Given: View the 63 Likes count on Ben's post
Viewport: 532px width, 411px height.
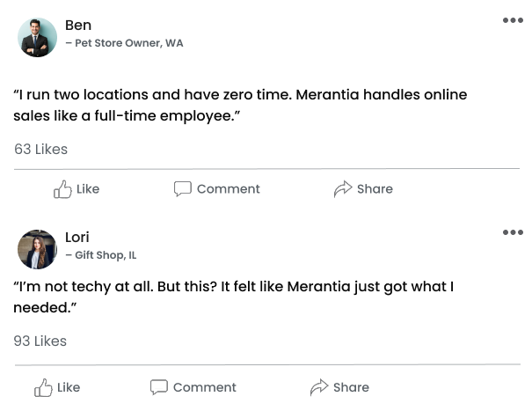Looking at the screenshot, I should (40, 150).
